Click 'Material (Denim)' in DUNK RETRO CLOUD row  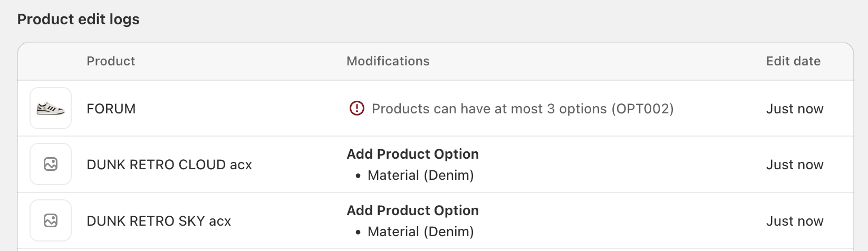tap(421, 175)
